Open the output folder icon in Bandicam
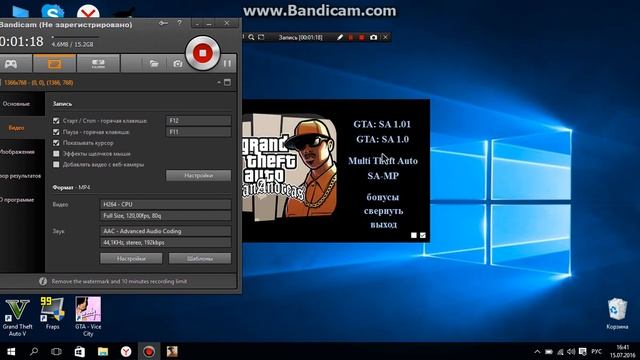Viewport: 640px width, 360px height. coord(154,64)
